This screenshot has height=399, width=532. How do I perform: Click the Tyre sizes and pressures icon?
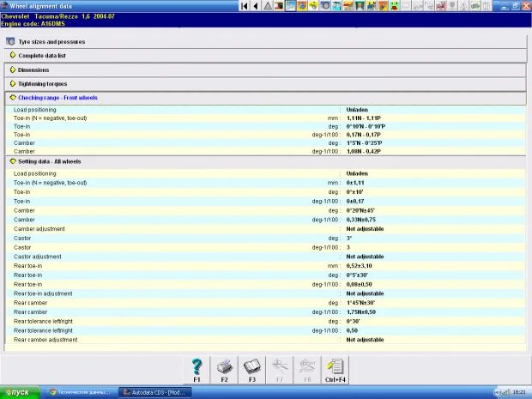click(10, 41)
